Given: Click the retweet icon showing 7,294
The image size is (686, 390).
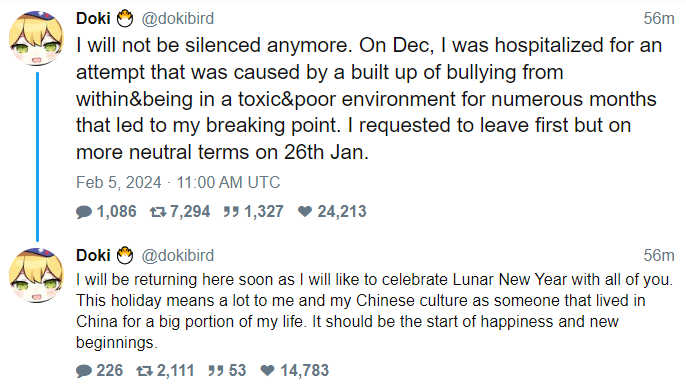Looking at the screenshot, I should click(158, 212).
